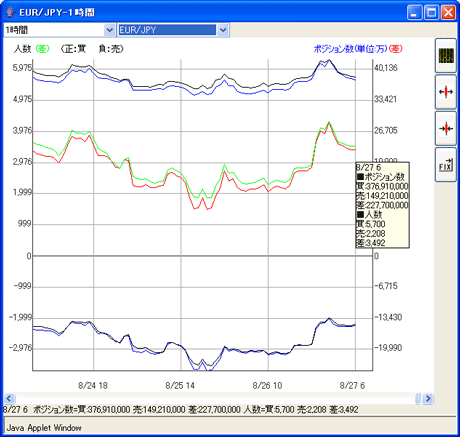Image resolution: width=460 pixels, height=437 pixels.
Task: Click the green chart display mode icon
Action: coord(446,56)
